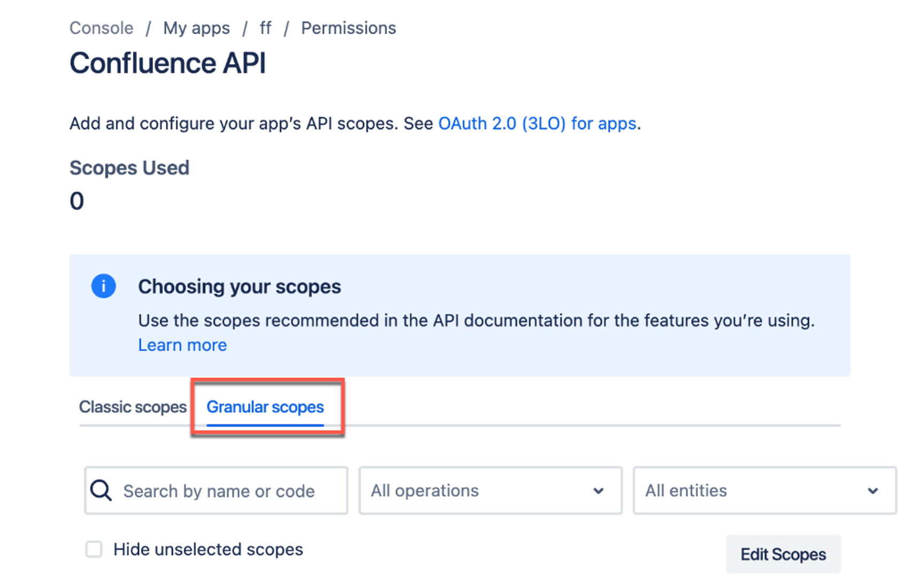Expand the All entities dropdown
Viewport: 909px width, 588px height.
point(764,491)
